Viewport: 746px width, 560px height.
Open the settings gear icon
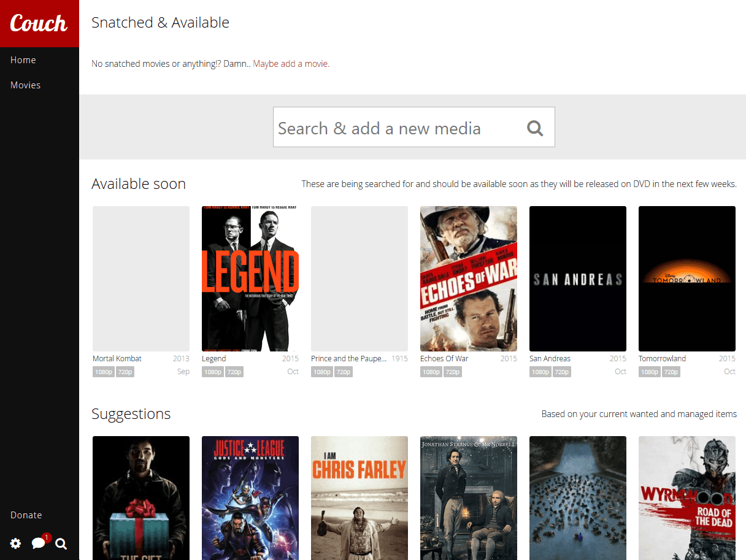[15, 543]
